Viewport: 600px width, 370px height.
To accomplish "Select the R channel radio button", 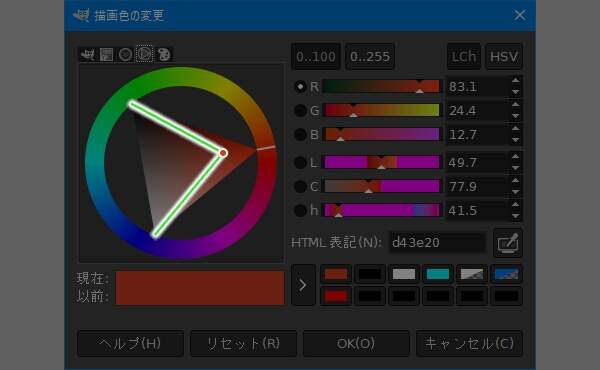I will (300, 87).
